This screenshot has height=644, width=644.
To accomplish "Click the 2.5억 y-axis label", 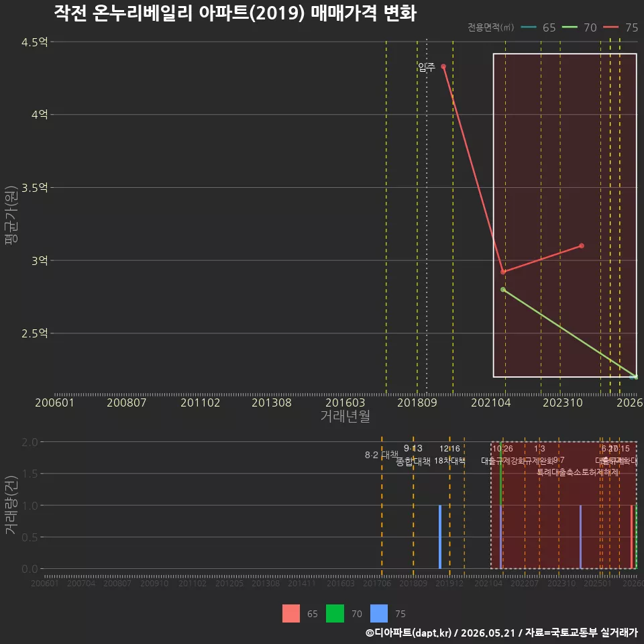I will (x=35, y=333).
